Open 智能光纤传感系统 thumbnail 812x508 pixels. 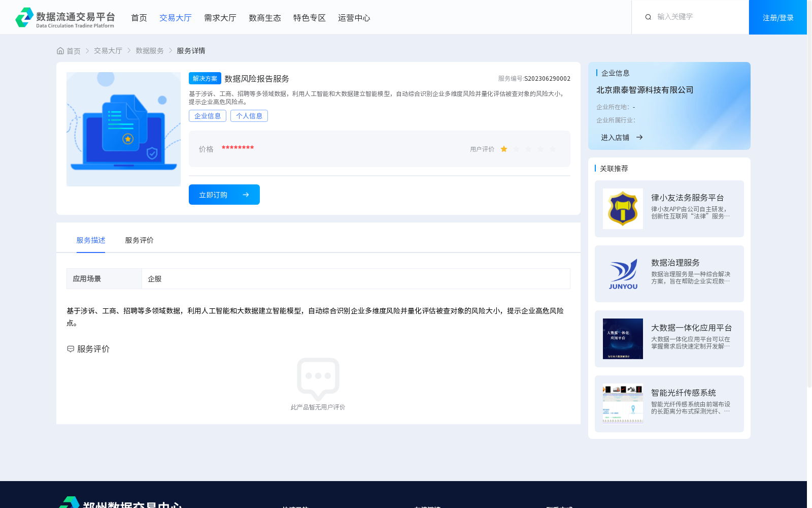coord(623,404)
